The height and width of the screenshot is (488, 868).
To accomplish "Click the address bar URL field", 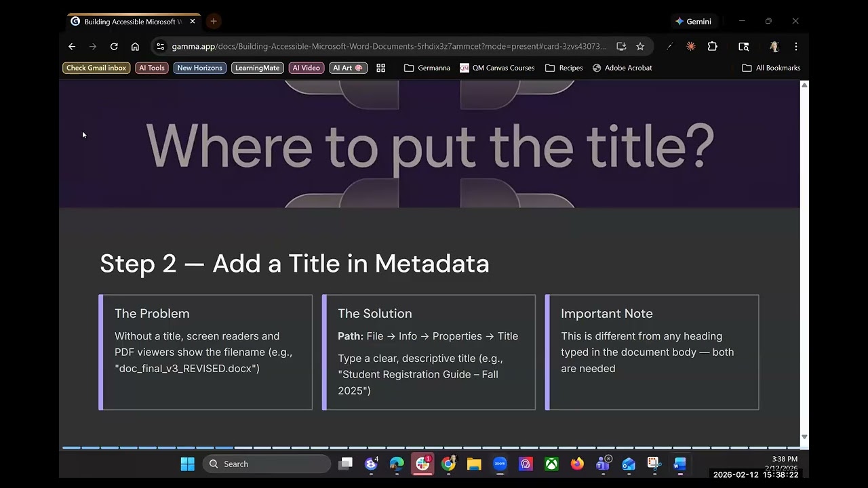I will point(389,47).
